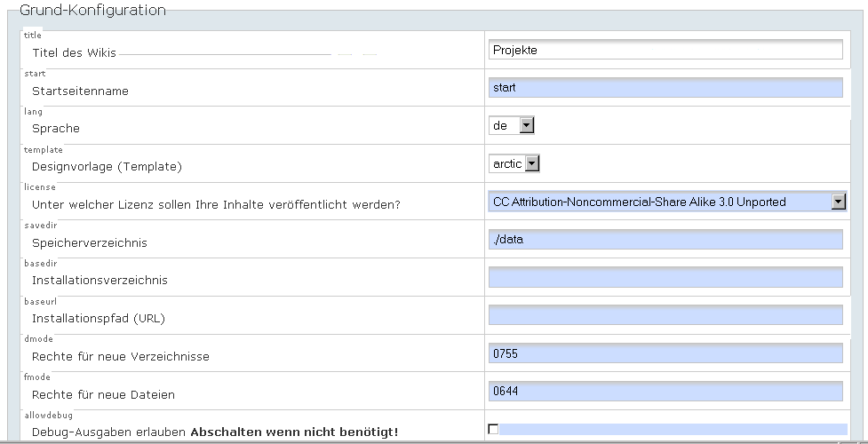Enable the Debug-Ausgaben erlauben checkbox
868x444 pixels.
[x=493, y=430]
